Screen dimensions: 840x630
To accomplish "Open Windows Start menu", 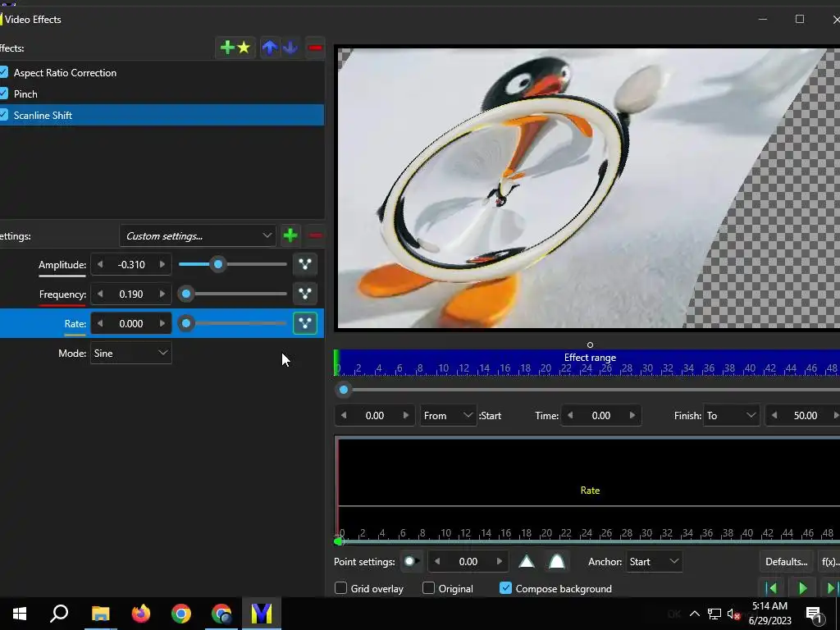I will [20, 614].
